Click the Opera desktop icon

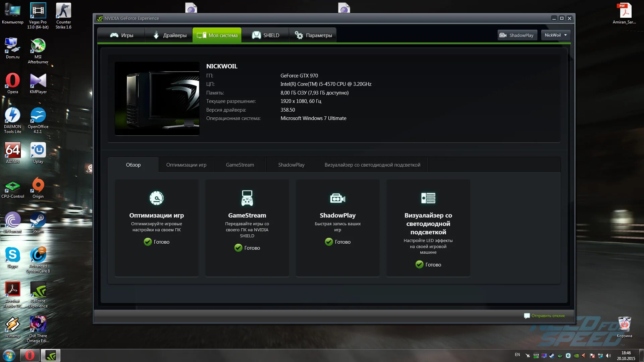13,83
